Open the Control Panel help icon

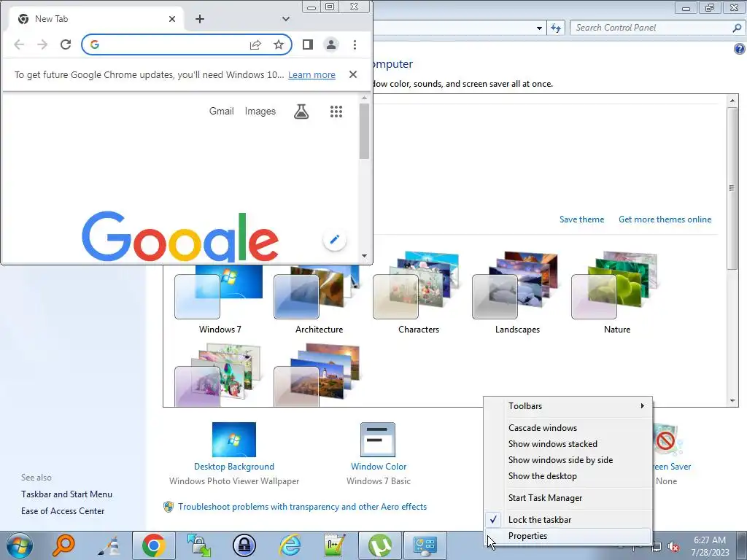pyautogui.click(x=740, y=49)
